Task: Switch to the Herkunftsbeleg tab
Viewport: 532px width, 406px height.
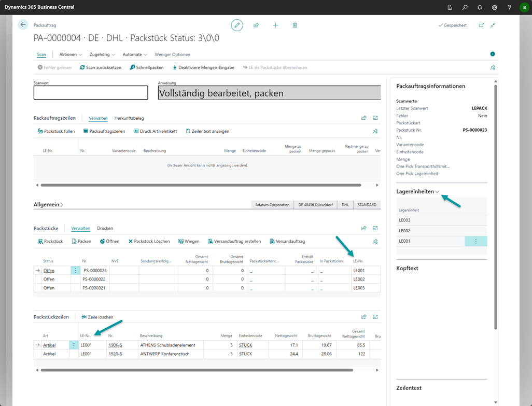Action: point(129,118)
